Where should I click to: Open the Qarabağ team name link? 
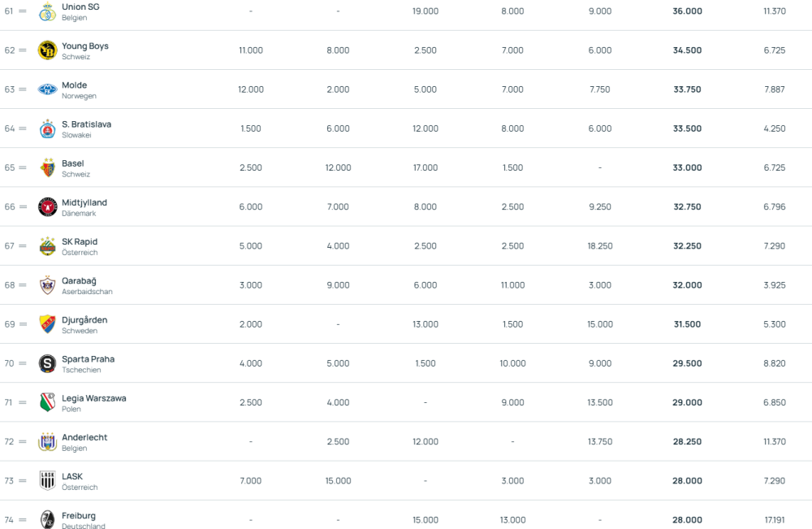click(79, 281)
